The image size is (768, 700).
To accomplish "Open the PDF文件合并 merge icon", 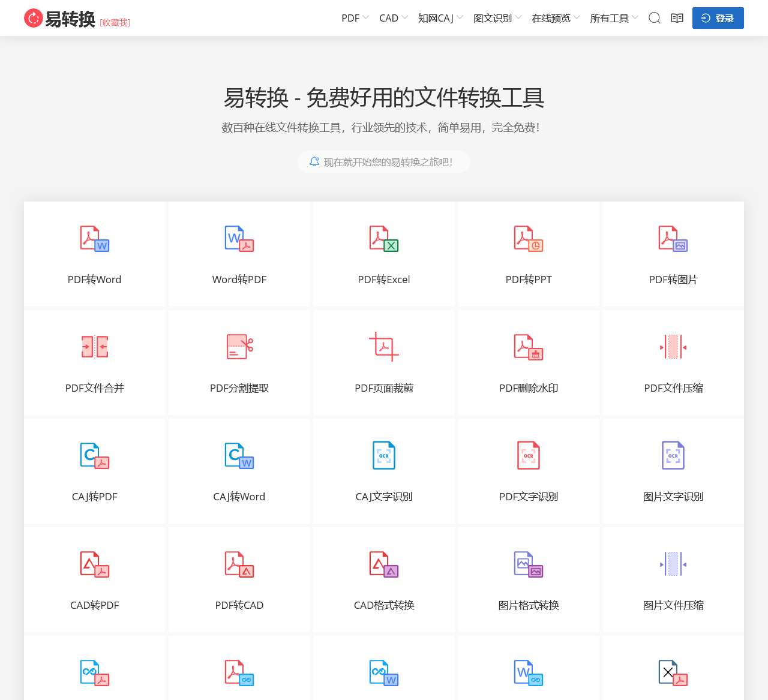I will (x=95, y=347).
